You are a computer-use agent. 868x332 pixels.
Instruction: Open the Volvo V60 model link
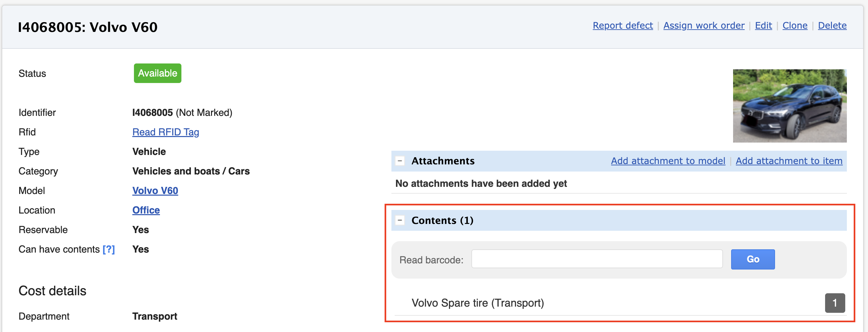click(155, 191)
